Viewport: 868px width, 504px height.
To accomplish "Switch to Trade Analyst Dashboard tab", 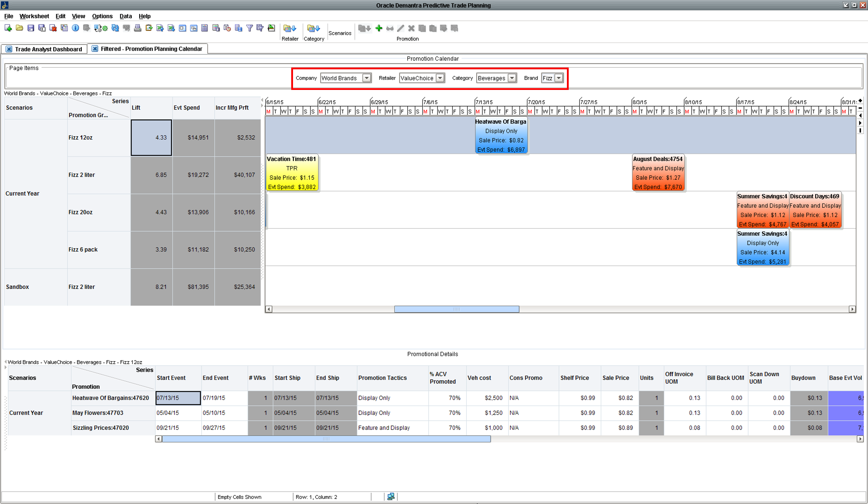I will click(x=48, y=49).
